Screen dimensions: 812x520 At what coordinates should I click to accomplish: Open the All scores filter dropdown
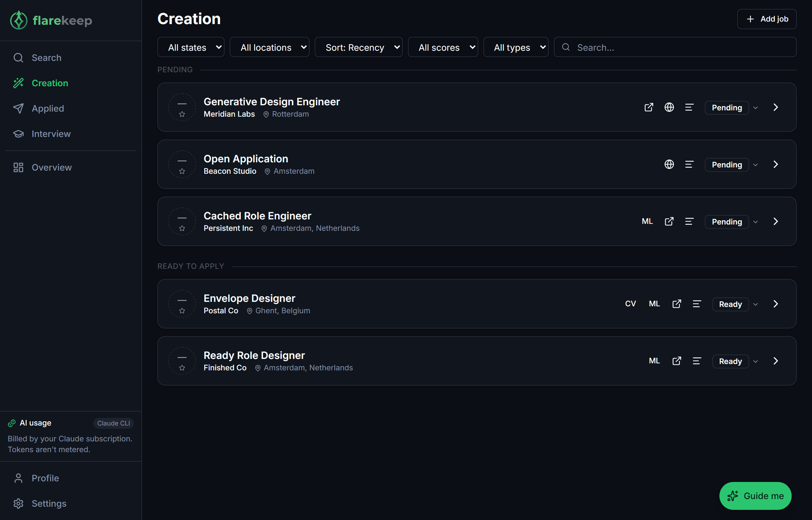[x=443, y=47]
